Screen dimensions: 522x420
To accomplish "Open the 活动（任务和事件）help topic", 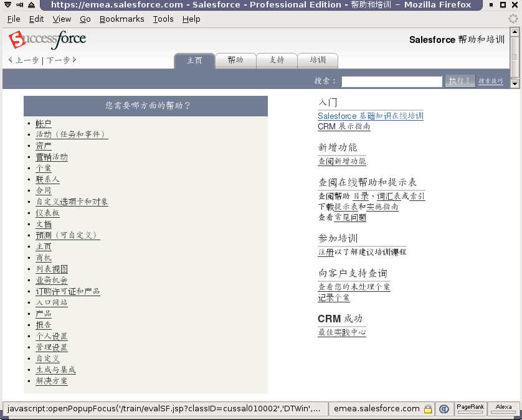I will pyautogui.click(x=72, y=134).
